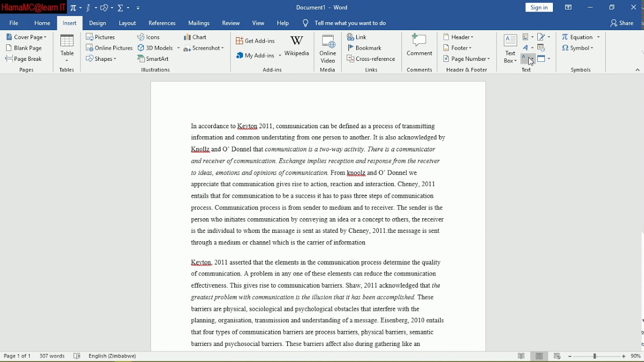Switch to Print Layout view

539,356
